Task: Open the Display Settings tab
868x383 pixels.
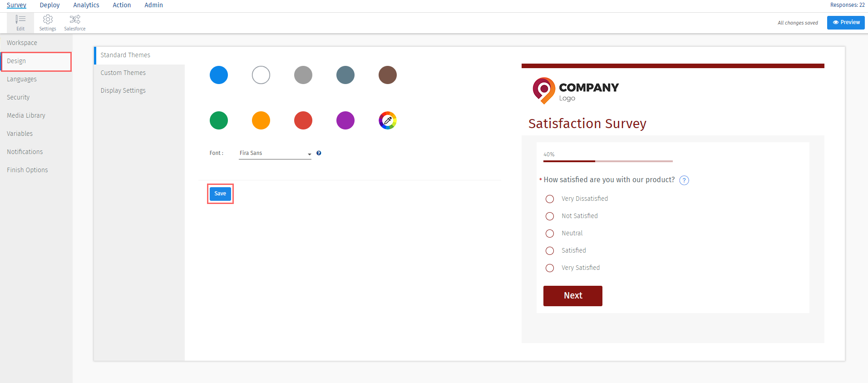Action: click(123, 90)
